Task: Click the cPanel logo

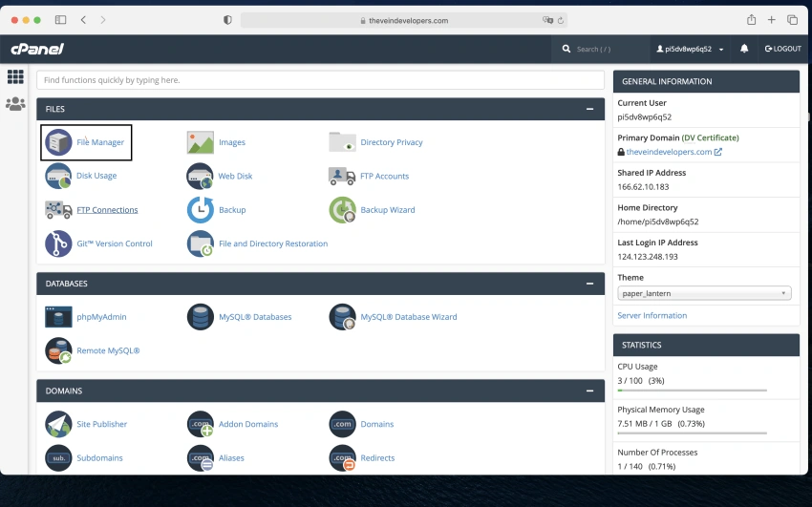Action: [37, 49]
